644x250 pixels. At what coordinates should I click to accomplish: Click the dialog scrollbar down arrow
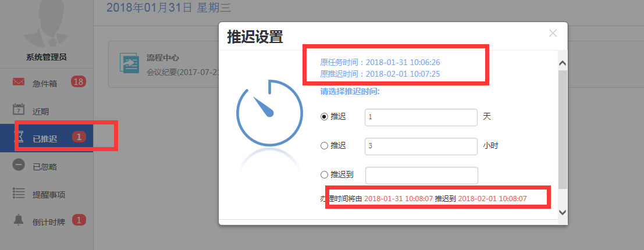(563, 212)
